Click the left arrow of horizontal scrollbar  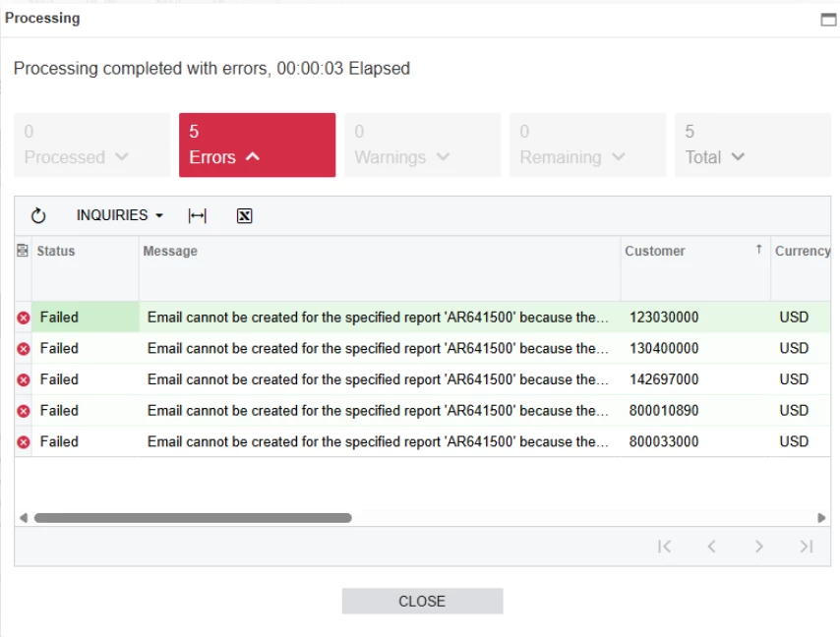click(x=23, y=518)
